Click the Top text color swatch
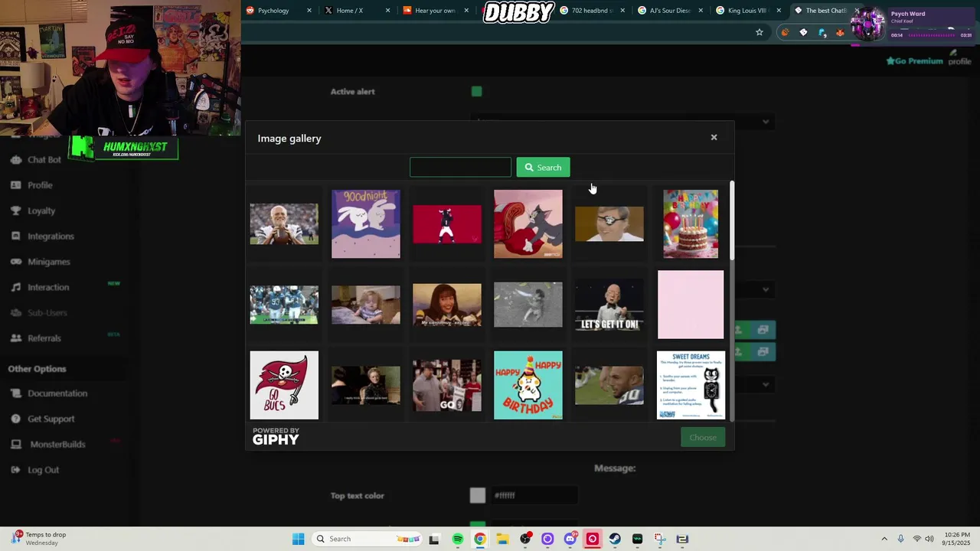Screen dimensions: 980x551 click(x=478, y=496)
